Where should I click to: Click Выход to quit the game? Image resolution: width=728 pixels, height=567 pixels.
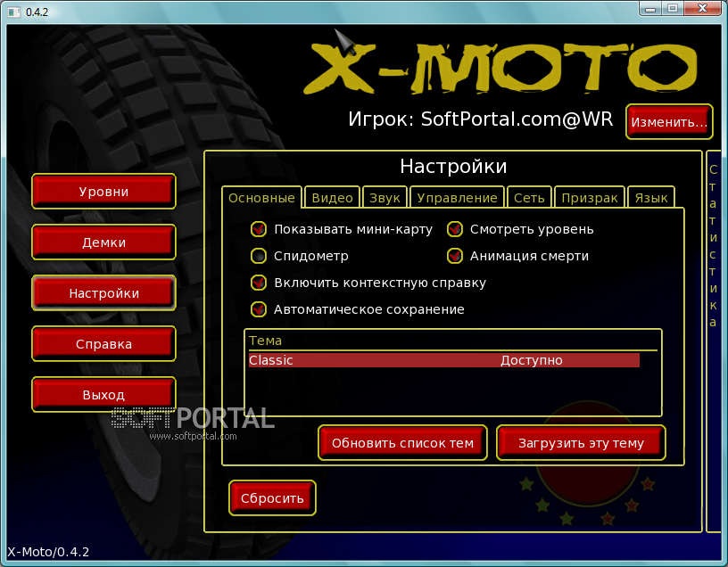pos(103,394)
